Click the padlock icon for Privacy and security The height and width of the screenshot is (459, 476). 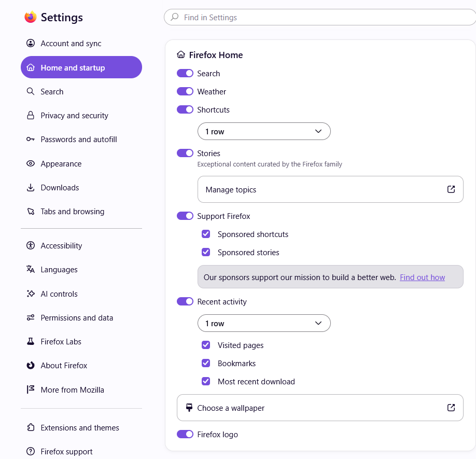[31, 115]
